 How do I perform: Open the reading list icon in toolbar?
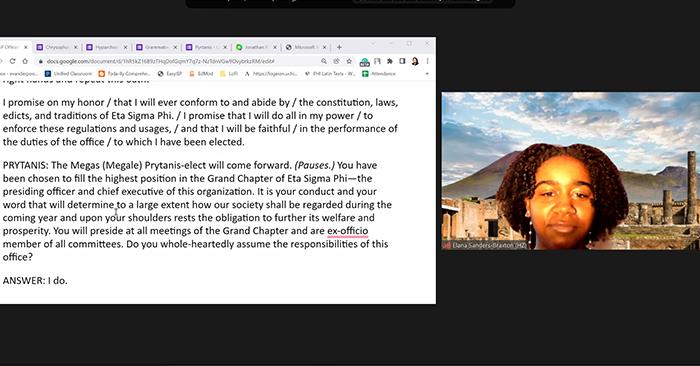point(377,61)
